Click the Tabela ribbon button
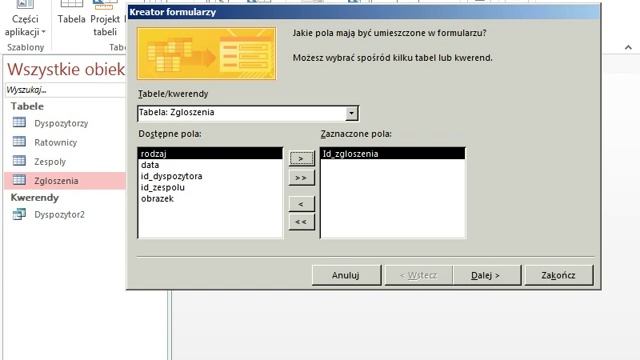640x360 pixels. [x=71, y=13]
